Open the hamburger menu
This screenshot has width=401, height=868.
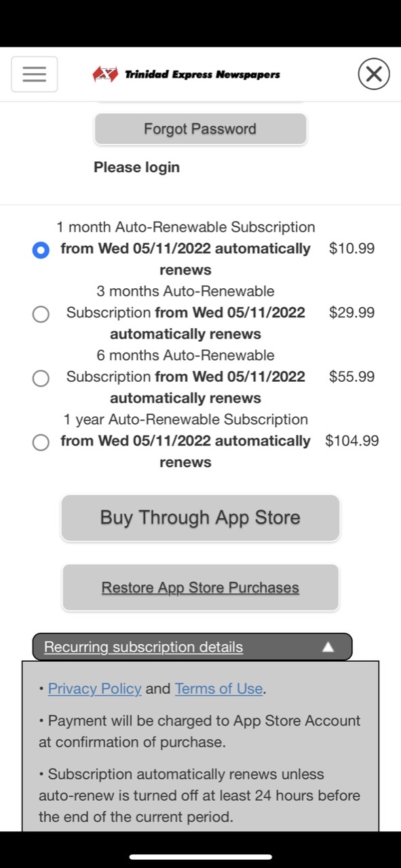point(34,74)
